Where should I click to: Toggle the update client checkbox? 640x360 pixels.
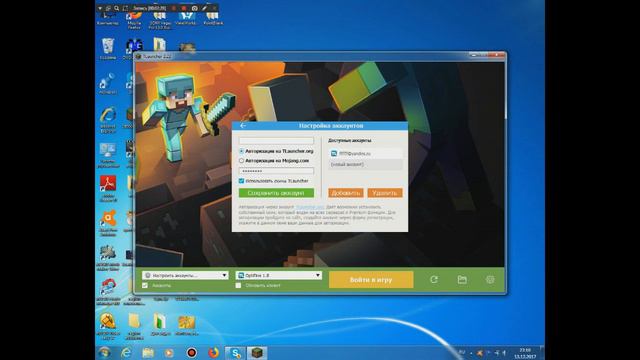(238, 285)
